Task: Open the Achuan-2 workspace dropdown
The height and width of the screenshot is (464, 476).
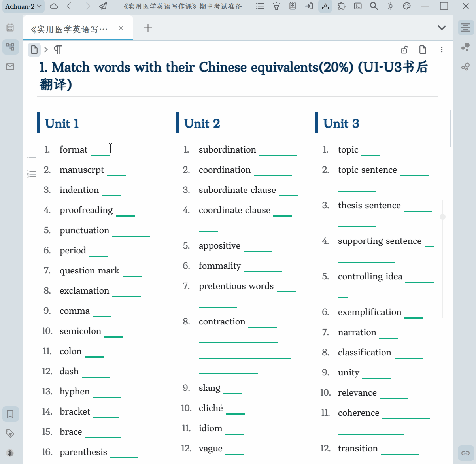Action: [x=23, y=6]
